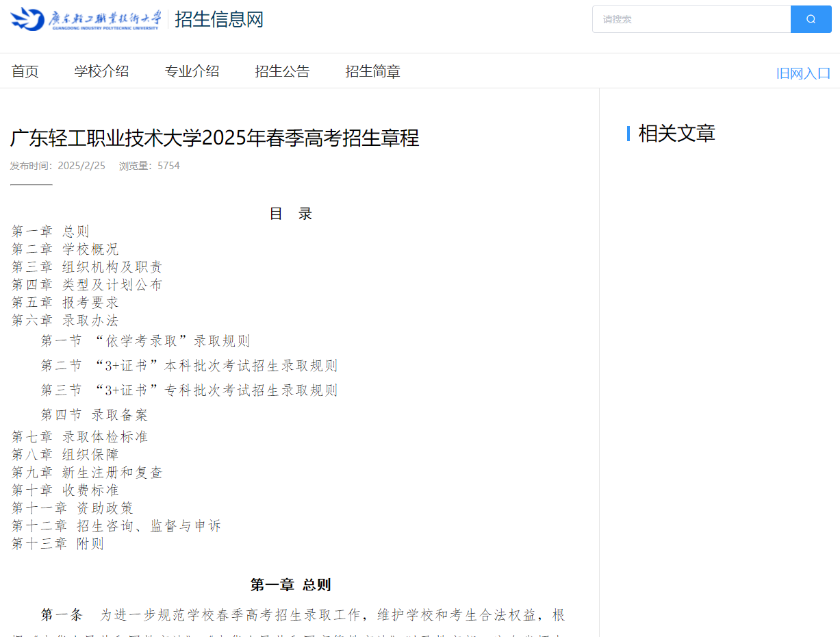Click the 招生信息网 site title
Viewport: 840px width, 637px height.
coord(219,20)
